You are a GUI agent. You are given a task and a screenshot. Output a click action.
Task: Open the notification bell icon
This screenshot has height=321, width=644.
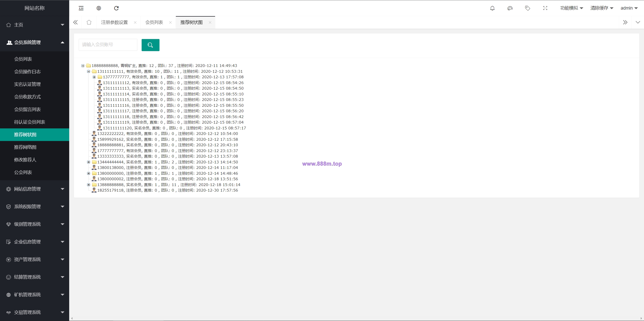pyautogui.click(x=492, y=8)
